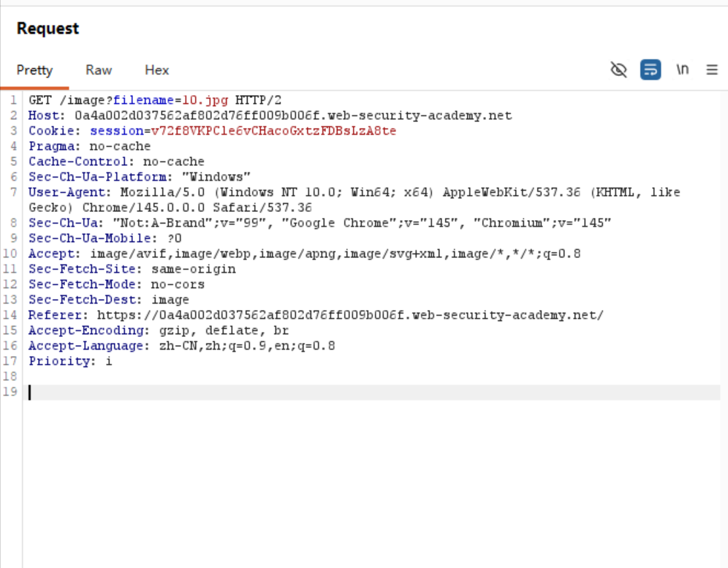Select the Pretty view tab
Image resolution: width=728 pixels, height=568 pixels.
pos(35,70)
